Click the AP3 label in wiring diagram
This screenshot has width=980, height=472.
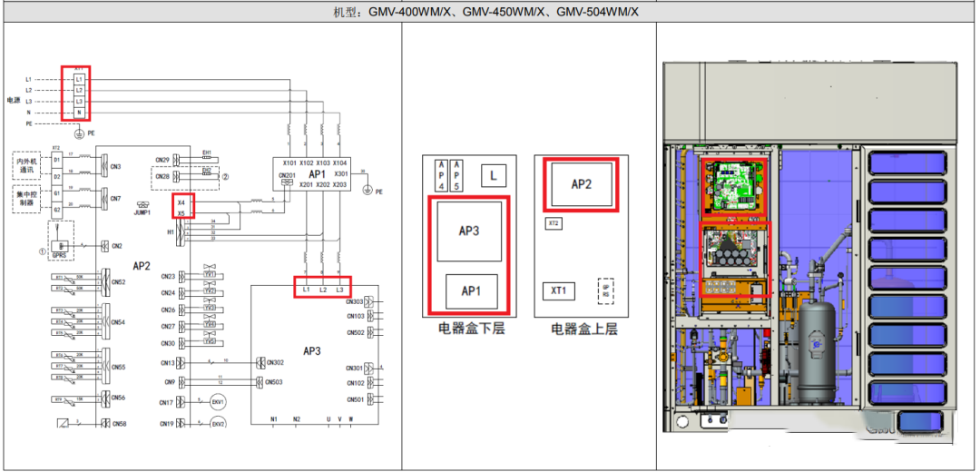[x=312, y=350]
